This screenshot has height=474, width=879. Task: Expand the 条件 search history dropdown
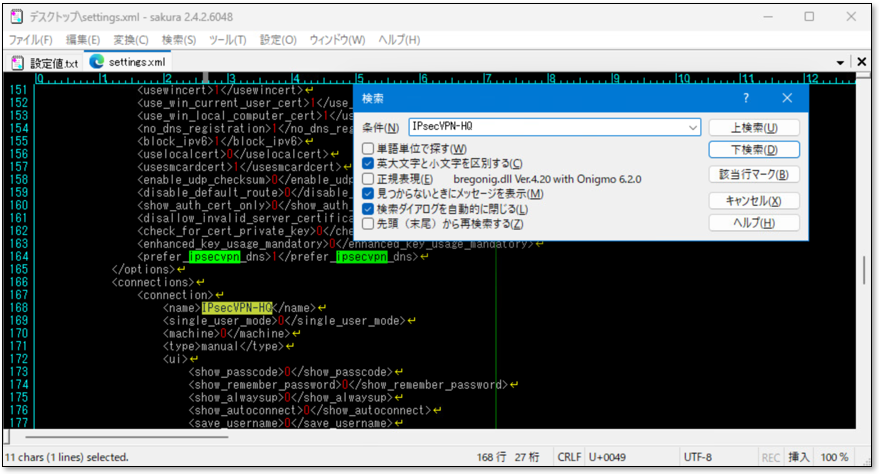click(693, 127)
